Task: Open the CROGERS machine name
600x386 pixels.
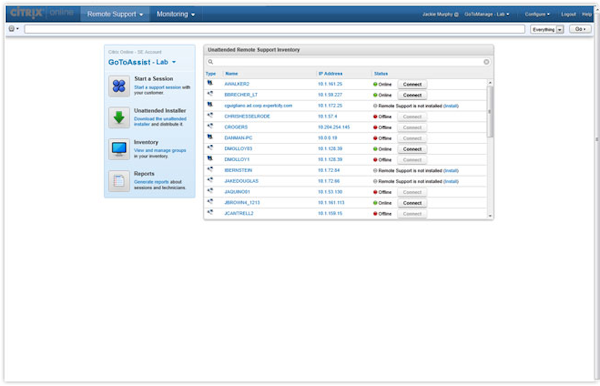Action: 236,127
